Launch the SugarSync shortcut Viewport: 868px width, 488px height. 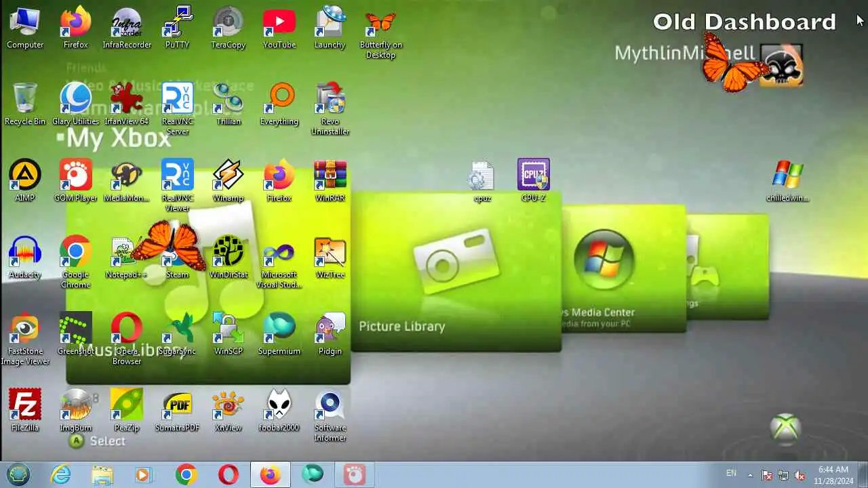pyautogui.click(x=178, y=334)
